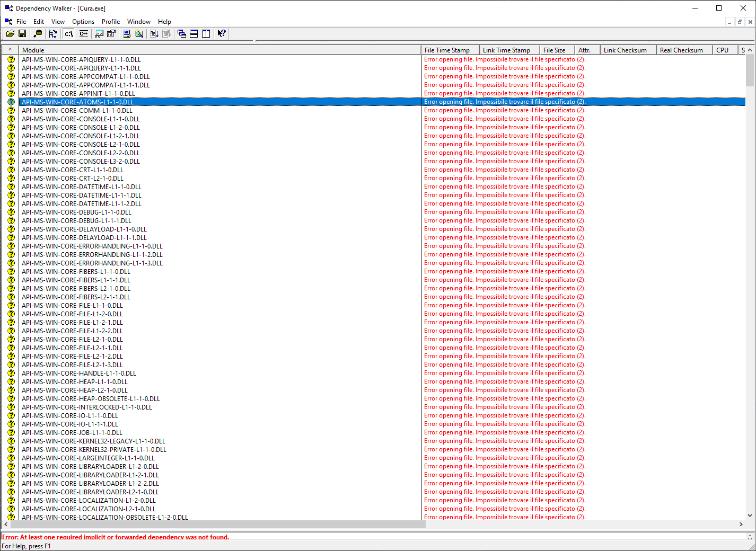Tile windows horizontally
Viewport: 756px width, 551px height.
194,33
